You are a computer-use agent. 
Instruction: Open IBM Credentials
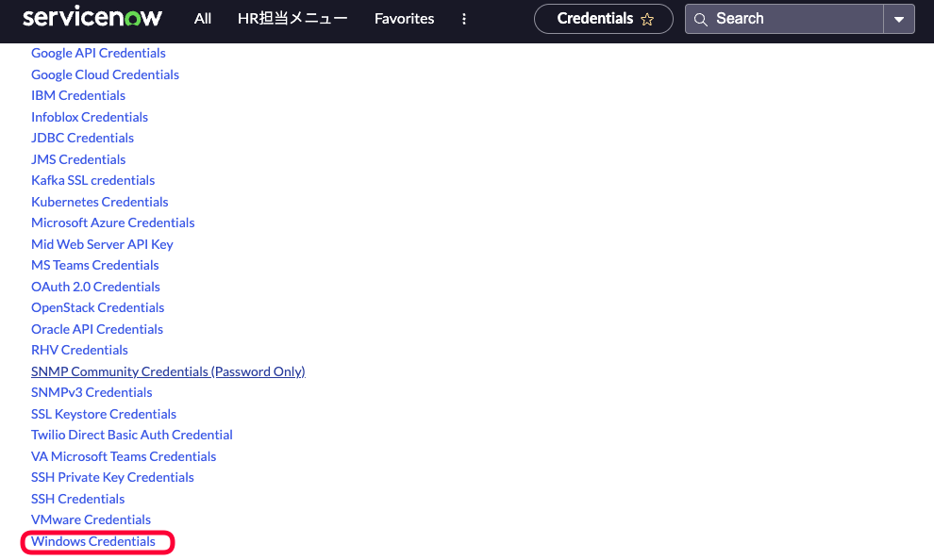pos(78,95)
